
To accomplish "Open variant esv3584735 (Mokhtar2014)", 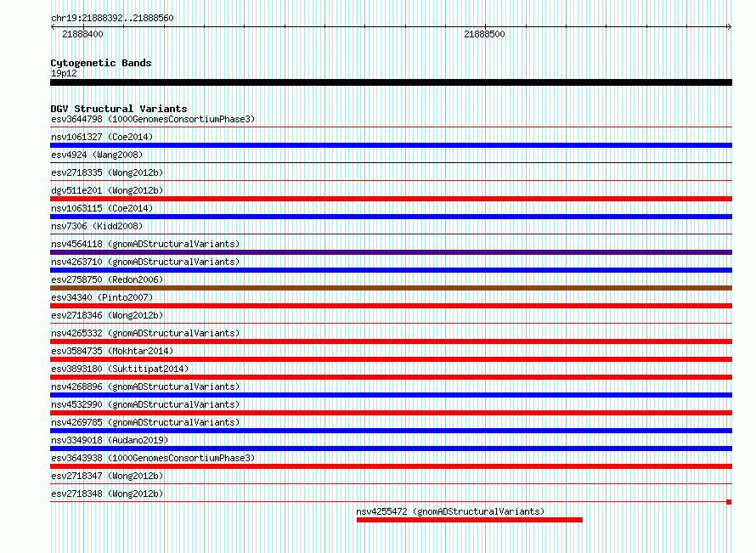I will click(112, 351).
